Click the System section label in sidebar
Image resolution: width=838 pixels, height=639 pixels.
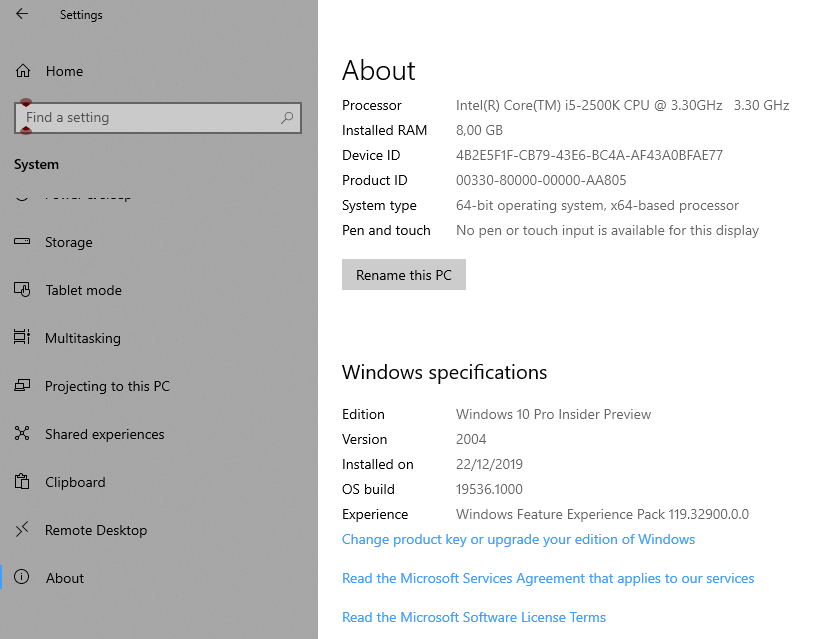tap(36, 165)
